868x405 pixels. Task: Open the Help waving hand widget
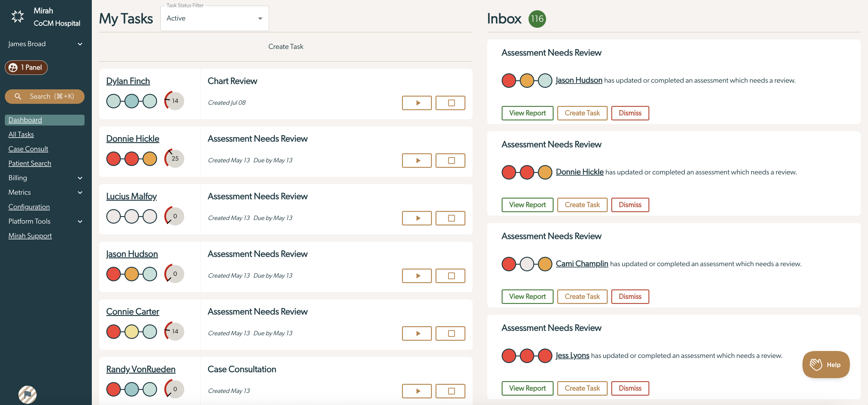pyautogui.click(x=826, y=365)
